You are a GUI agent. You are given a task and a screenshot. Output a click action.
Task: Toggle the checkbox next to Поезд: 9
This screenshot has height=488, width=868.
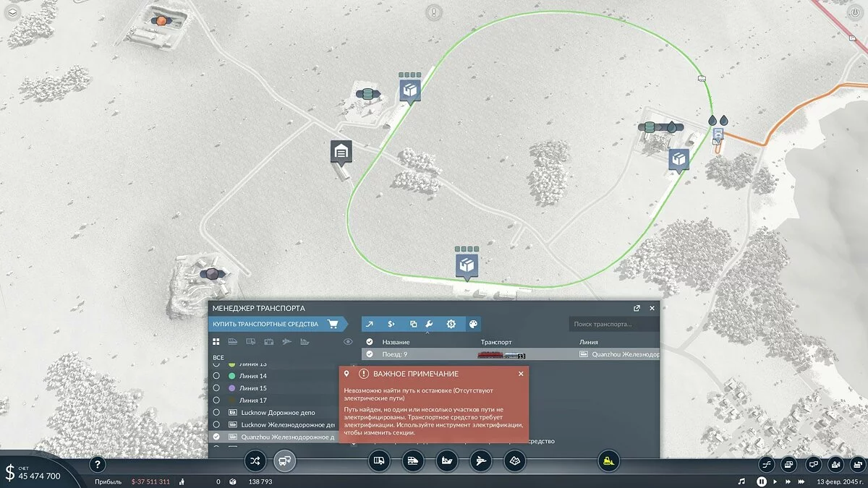point(370,354)
